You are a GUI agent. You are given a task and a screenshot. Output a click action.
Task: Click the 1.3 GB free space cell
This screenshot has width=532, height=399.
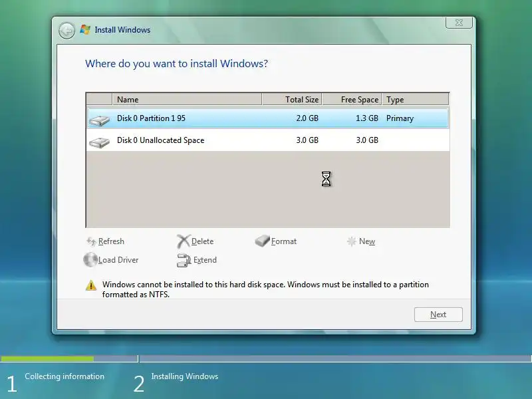pos(367,118)
